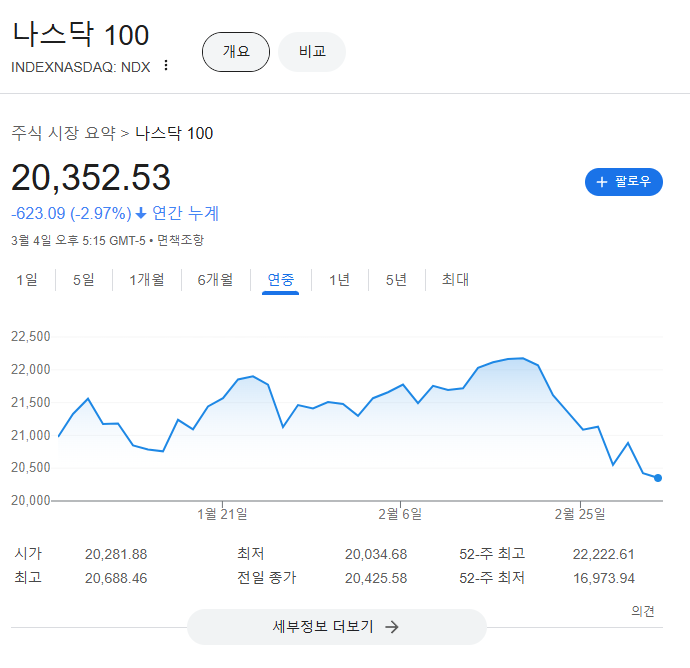This screenshot has width=690, height=668.
Task: Click the -623.09 (-2.97%) change value
Action: click(71, 213)
